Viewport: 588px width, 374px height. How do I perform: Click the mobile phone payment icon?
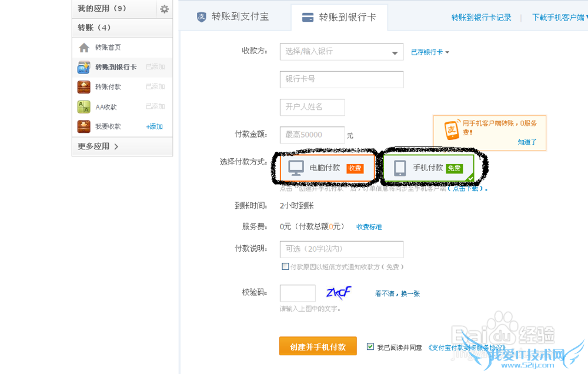(400, 168)
